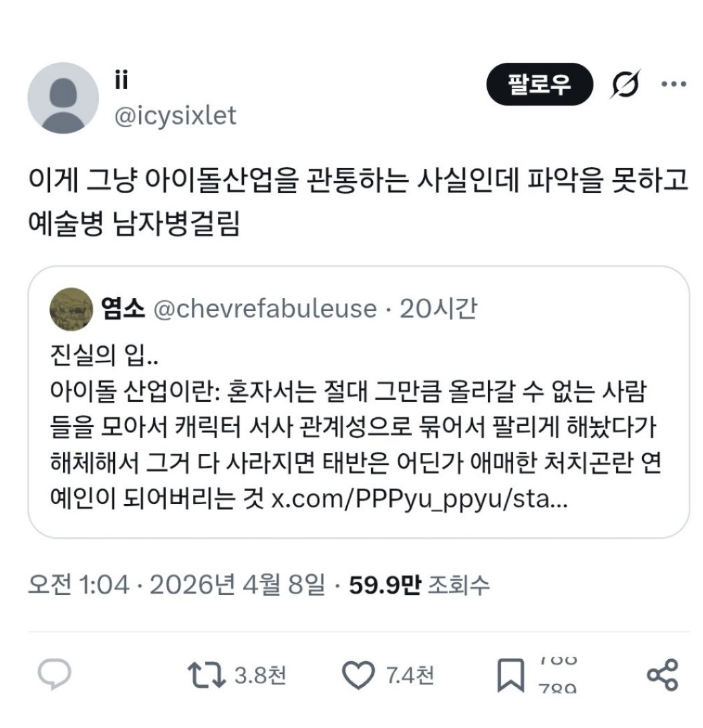Open the @icysixlet handle
Image resolution: width=703 pixels, height=728 pixels.
176,116
